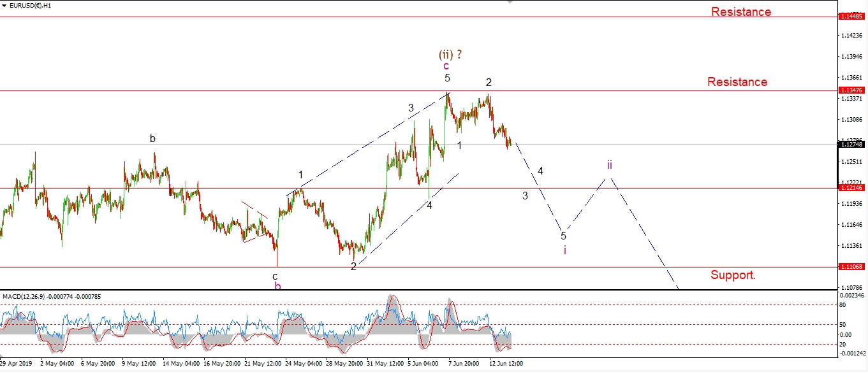Select the 29 Apr 2019 date marker
This screenshot has height=372, width=868.
pos(17,364)
